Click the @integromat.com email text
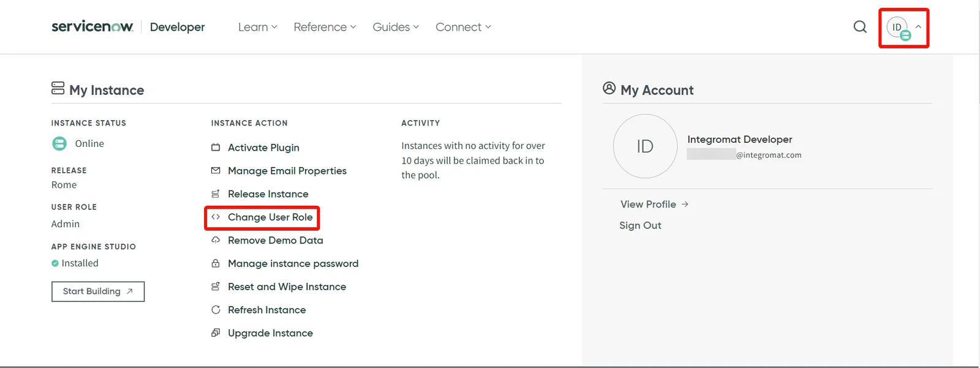This screenshot has width=980, height=368. point(769,155)
